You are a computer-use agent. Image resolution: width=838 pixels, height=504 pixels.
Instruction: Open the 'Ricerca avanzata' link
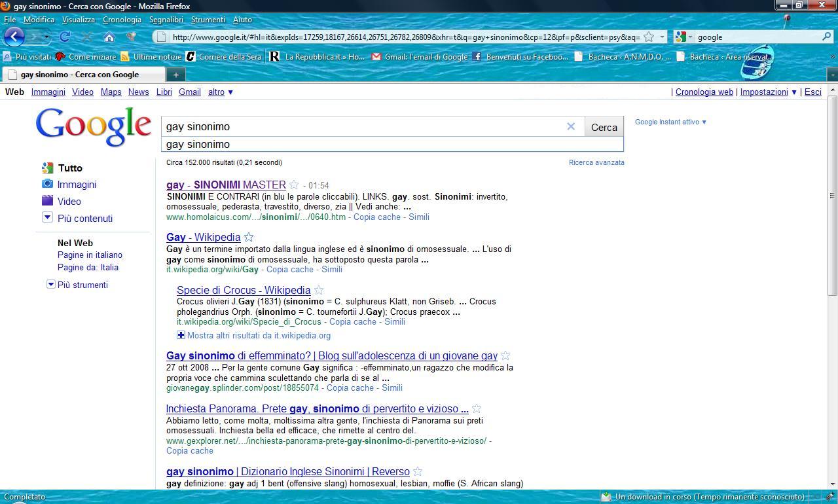pos(596,162)
